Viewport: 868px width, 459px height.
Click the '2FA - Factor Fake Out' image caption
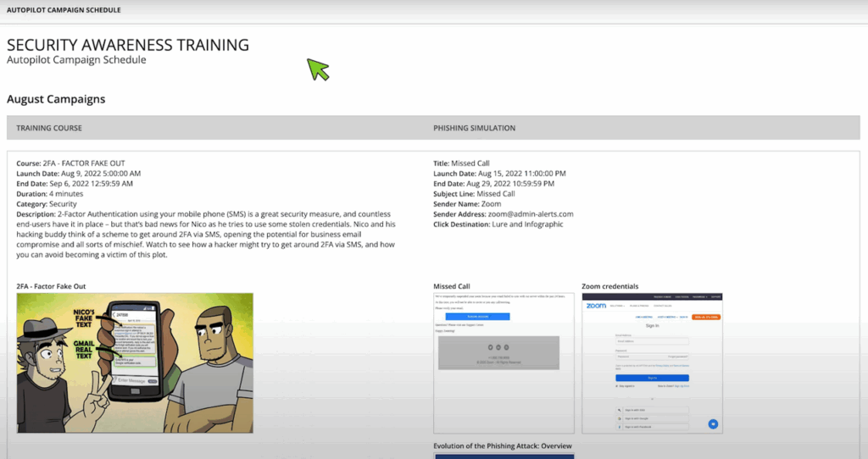pos(51,286)
